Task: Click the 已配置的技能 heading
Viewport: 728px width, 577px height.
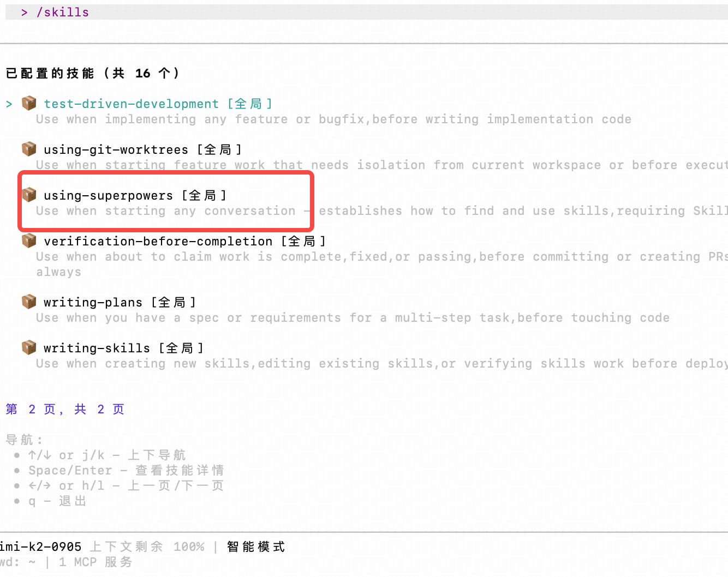Action: (93, 73)
